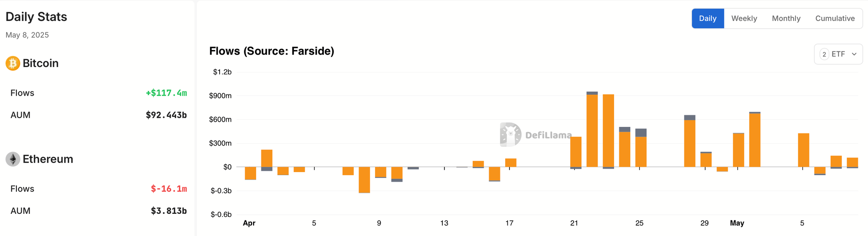Switch to Weekly flows view
The height and width of the screenshot is (236, 868).
pyautogui.click(x=744, y=18)
